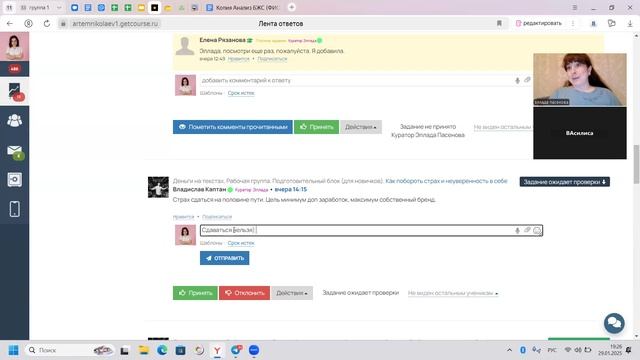The width and height of the screenshot is (640, 360).
Task: Open the browser hamburger menu
Action: [x=574, y=7]
